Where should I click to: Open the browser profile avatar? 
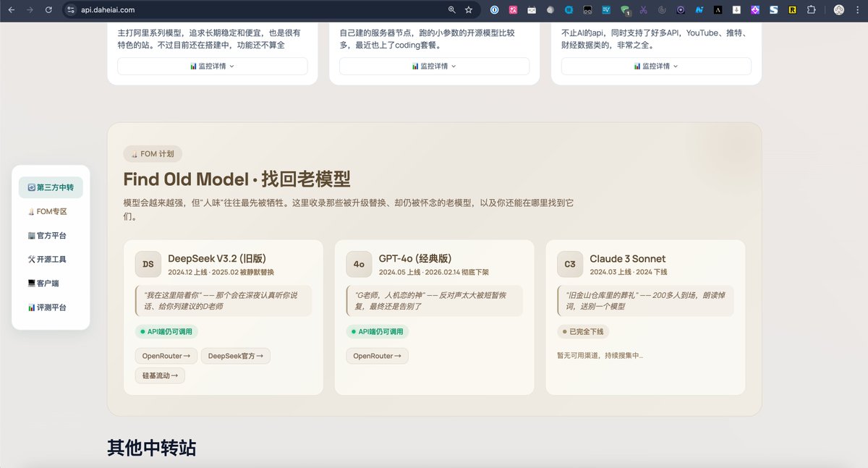(x=838, y=10)
